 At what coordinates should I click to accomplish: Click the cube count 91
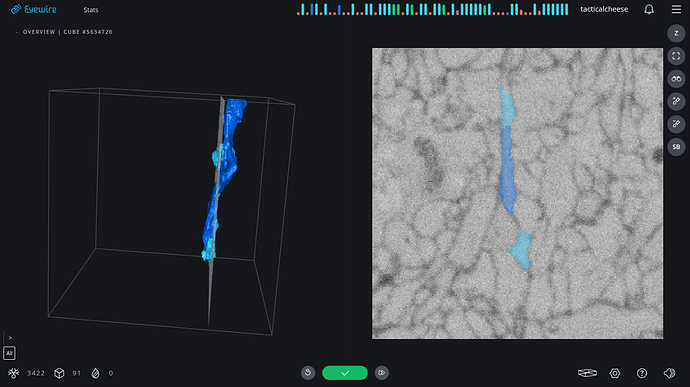[77, 373]
